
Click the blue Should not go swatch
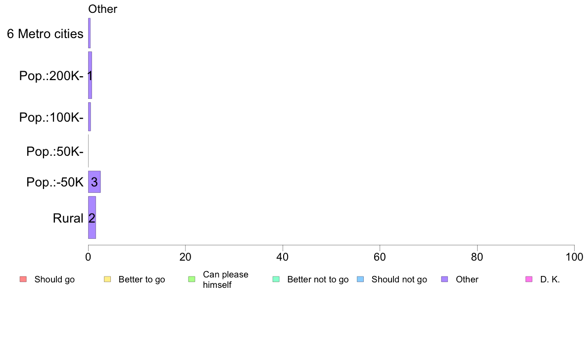click(360, 279)
